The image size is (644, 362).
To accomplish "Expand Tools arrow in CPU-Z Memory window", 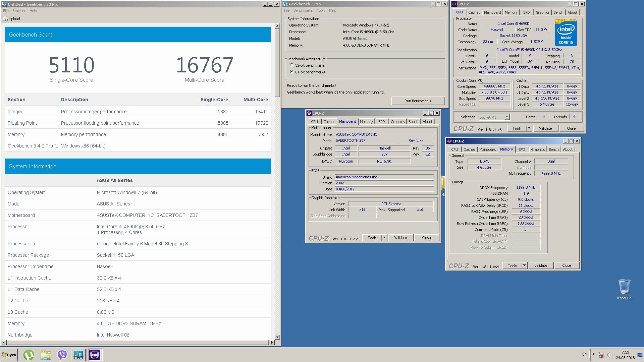I will coord(524,265).
